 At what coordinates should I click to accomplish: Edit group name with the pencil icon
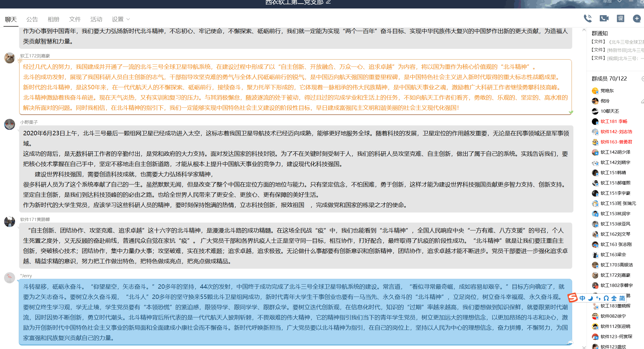click(x=329, y=2)
